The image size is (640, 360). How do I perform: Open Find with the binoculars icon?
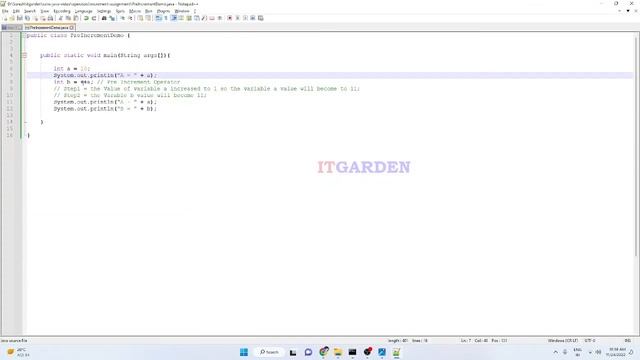click(x=104, y=18)
